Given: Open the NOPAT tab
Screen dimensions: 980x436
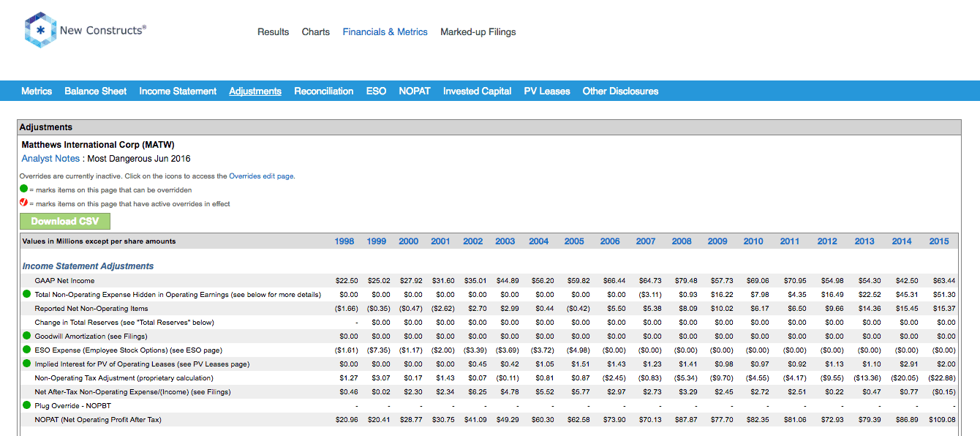Looking at the screenshot, I should (x=415, y=91).
